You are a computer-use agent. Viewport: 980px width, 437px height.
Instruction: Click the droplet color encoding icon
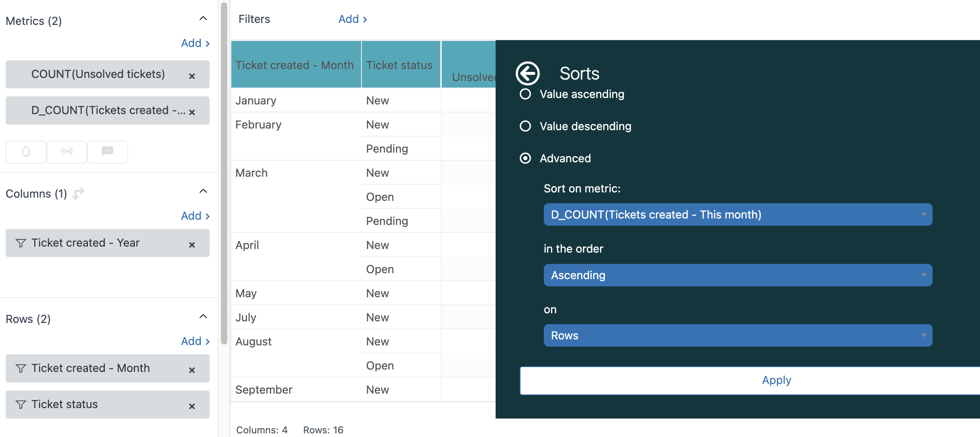pos(26,151)
